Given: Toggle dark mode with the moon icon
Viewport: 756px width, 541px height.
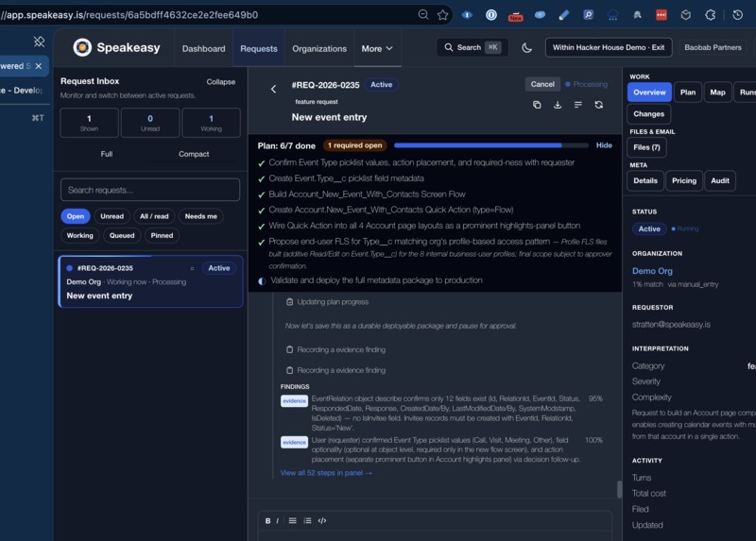Looking at the screenshot, I should (527, 48).
